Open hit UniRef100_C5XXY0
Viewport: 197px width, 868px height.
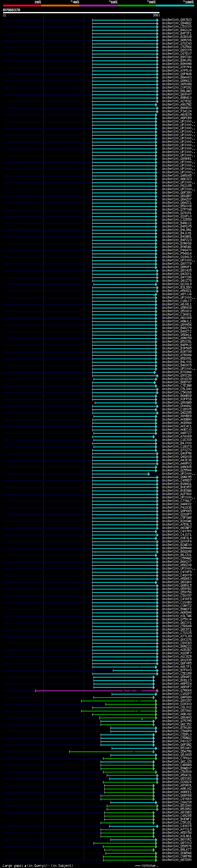[177, 26]
